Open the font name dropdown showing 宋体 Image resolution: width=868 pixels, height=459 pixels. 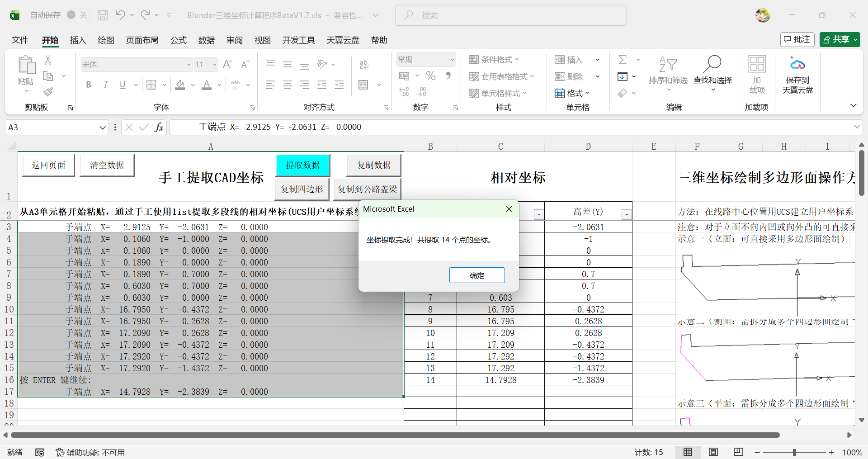point(189,65)
